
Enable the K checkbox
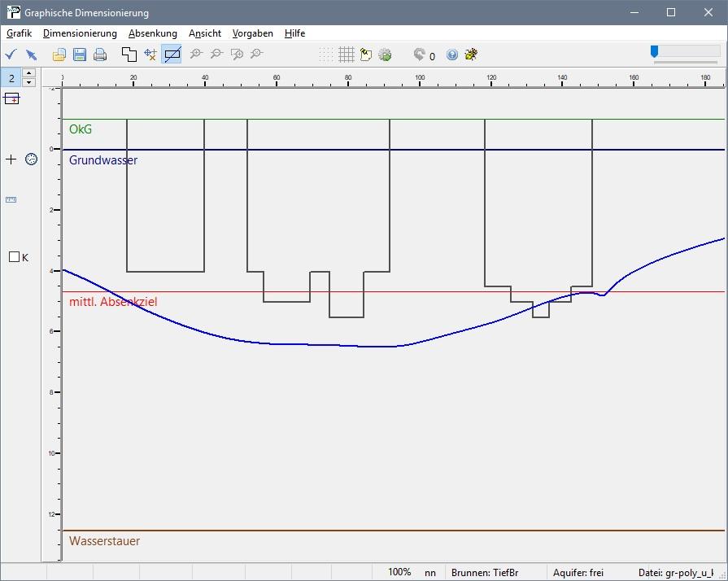14,257
